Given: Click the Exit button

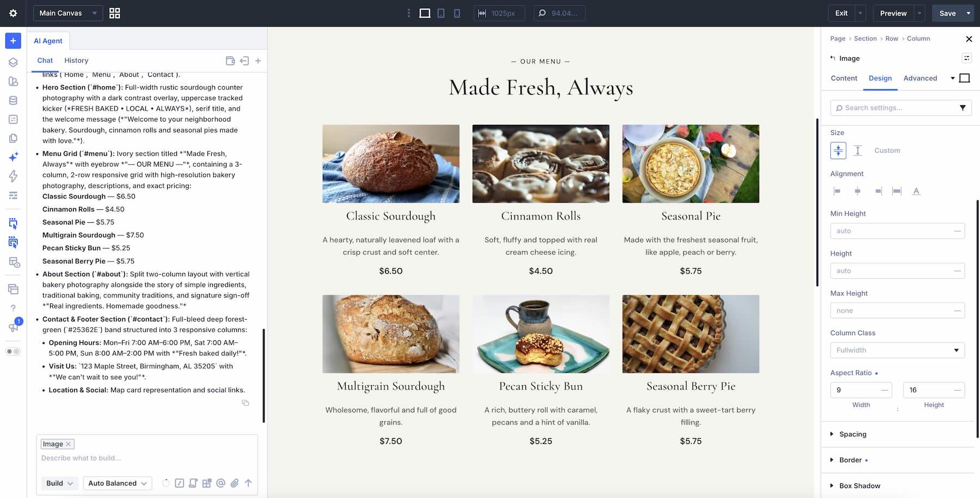Looking at the screenshot, I should coord(842,13).
